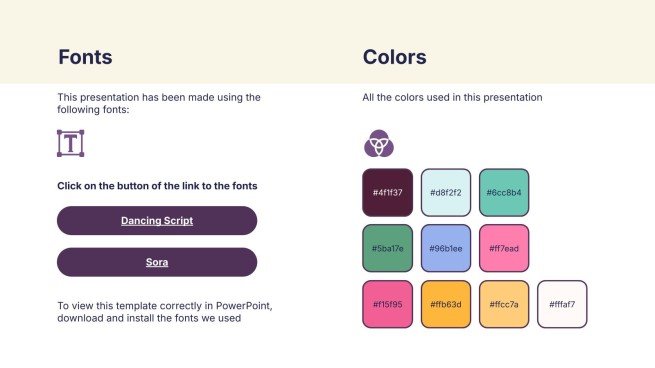Pick the teal #6cc8b4 color swatch
The image size is (655, 368).
[x=504, y=193]
